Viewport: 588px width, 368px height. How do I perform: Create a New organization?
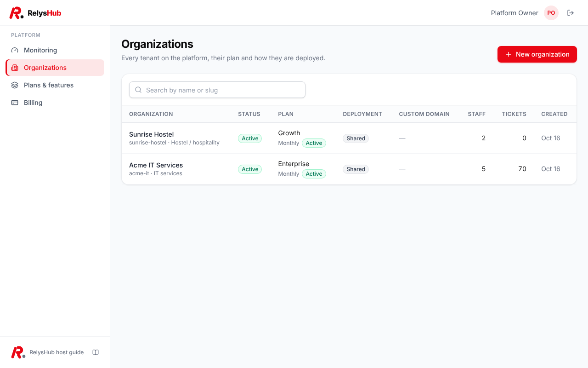pos(537,54)
